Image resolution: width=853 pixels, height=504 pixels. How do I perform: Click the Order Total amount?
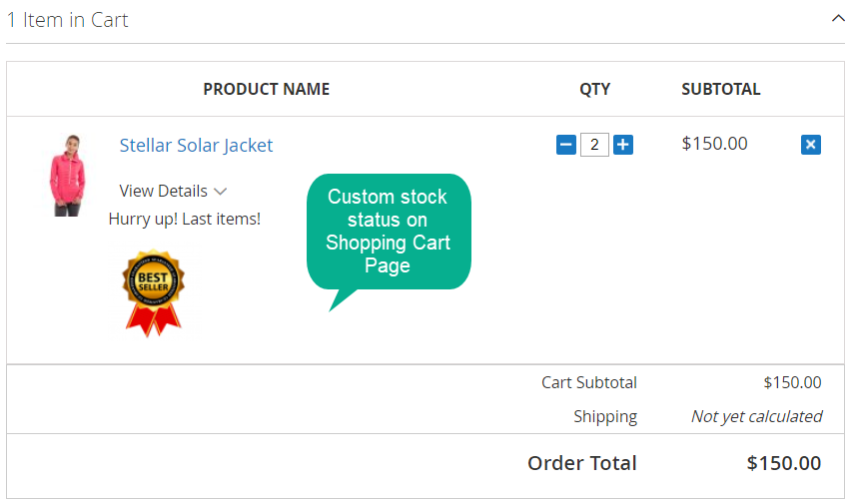tap(783, 463)
